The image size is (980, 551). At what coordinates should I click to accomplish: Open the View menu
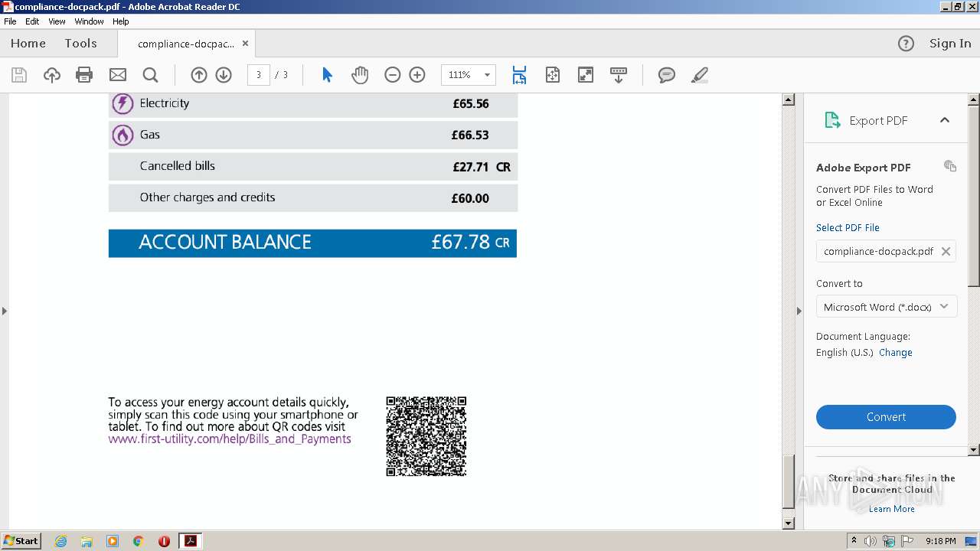click(57, 21)
